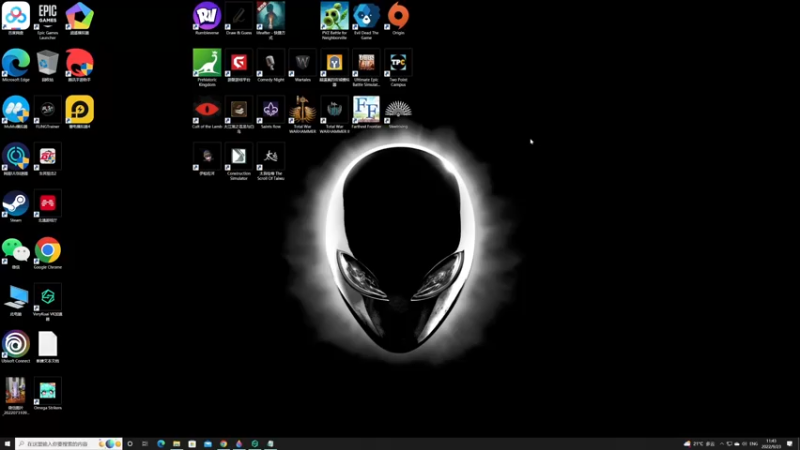Open the Recycle Bin

point(47,64)
